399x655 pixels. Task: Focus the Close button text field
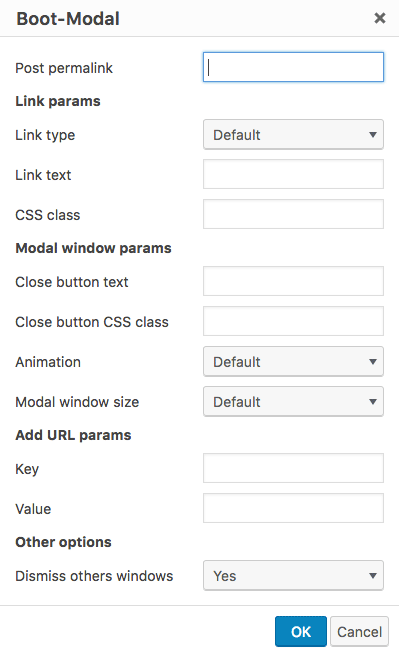[x=293, y=281]
